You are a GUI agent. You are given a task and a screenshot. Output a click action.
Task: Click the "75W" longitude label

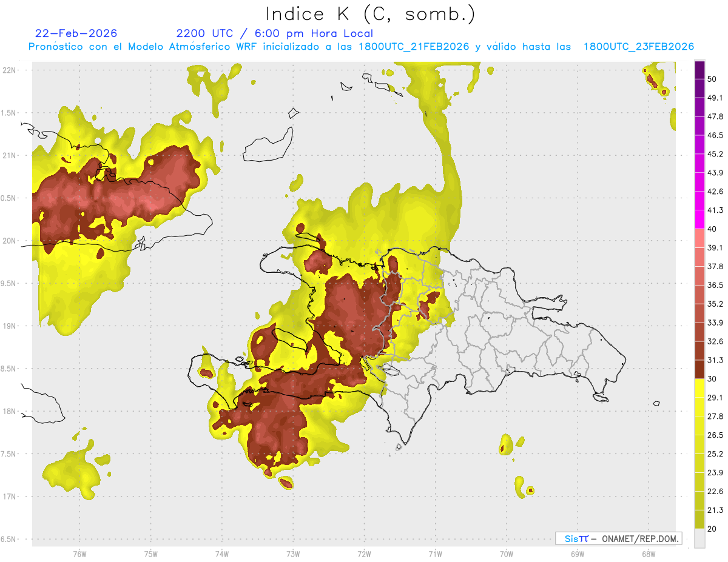pos(151,554)
